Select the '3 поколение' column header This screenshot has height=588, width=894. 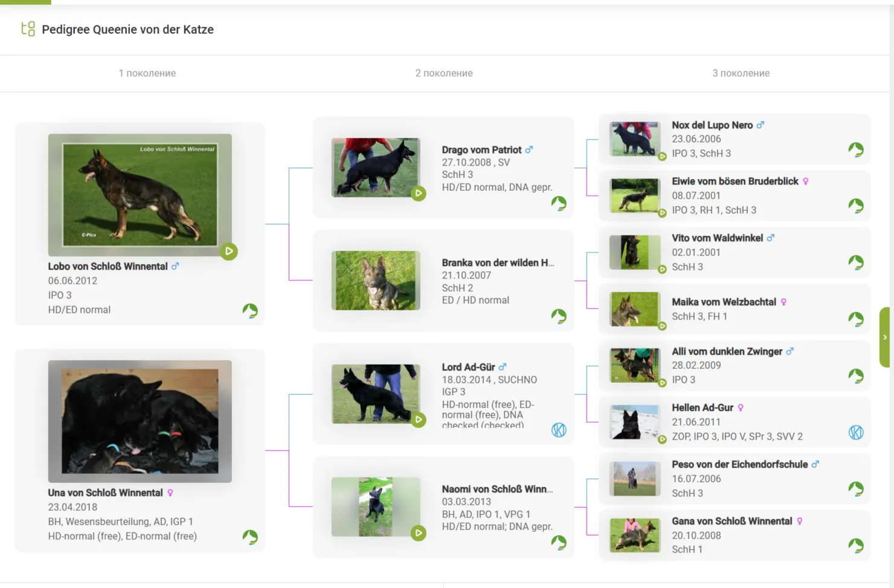741,73
